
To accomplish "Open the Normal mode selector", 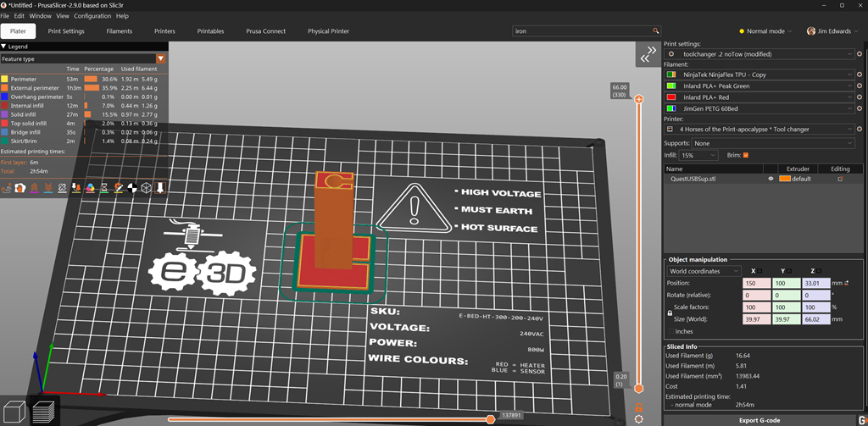I will (x=766, y=31).
